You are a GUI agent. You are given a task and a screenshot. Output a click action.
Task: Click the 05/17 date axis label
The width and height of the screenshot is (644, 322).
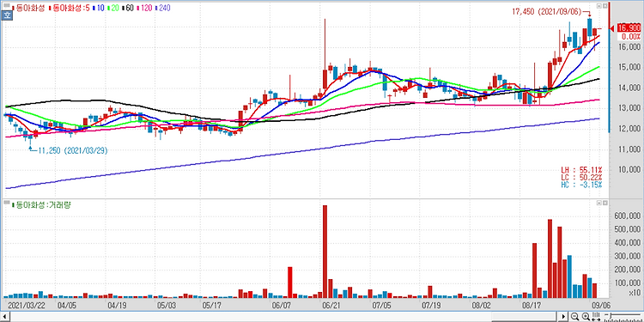pos(211,305)
